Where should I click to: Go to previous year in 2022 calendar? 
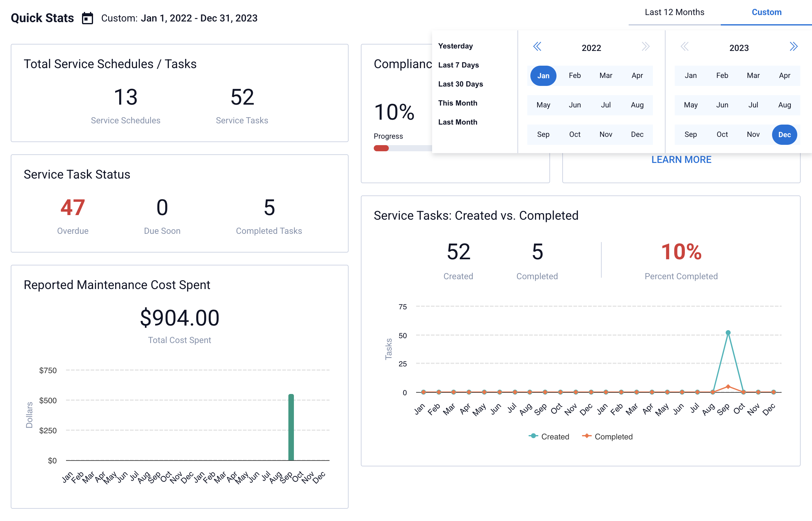[x=537, y=46]
